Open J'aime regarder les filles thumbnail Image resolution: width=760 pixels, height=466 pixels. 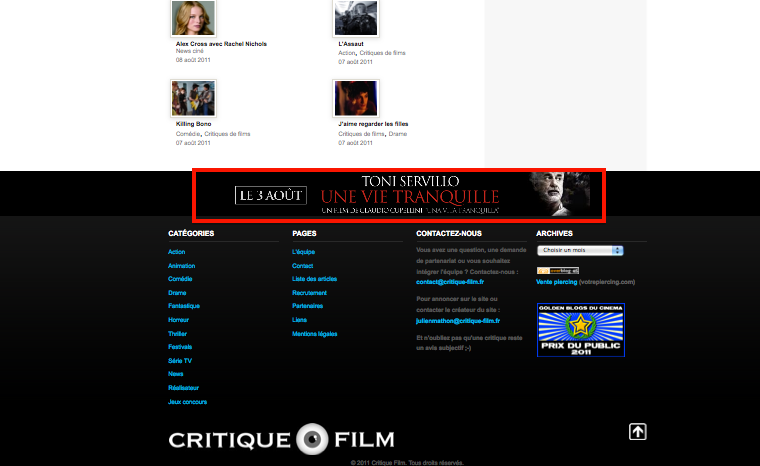(356, 98)
